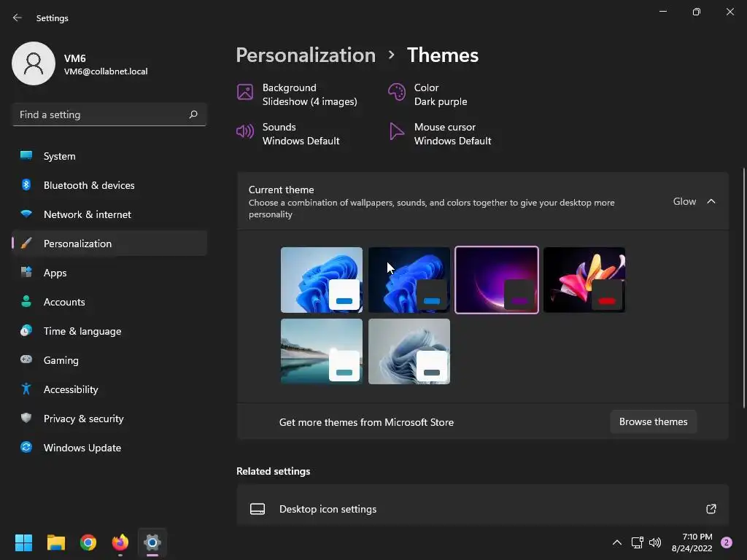Click the vertical scrollbar in the Themes pane
This screenshot has height=560, width=747.
tap(744, 288)
